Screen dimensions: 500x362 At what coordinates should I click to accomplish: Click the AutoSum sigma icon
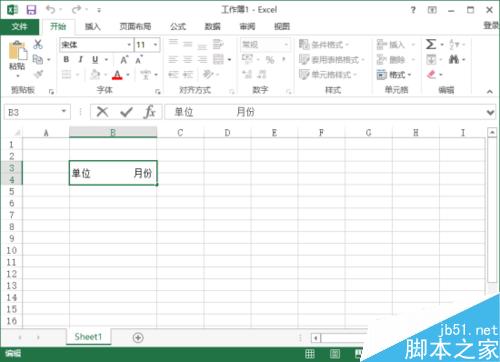(431, 44)
